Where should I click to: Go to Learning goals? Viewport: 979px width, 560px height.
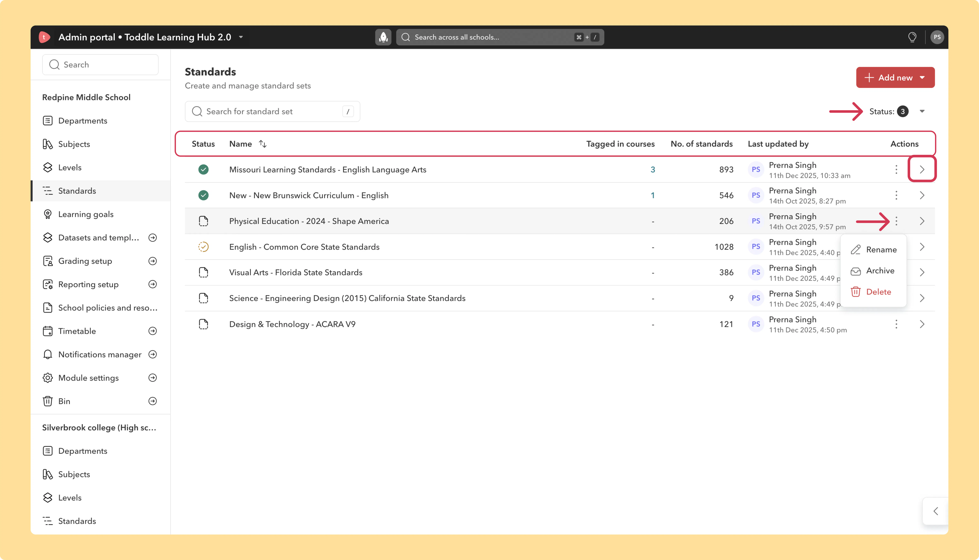(100, 214)
